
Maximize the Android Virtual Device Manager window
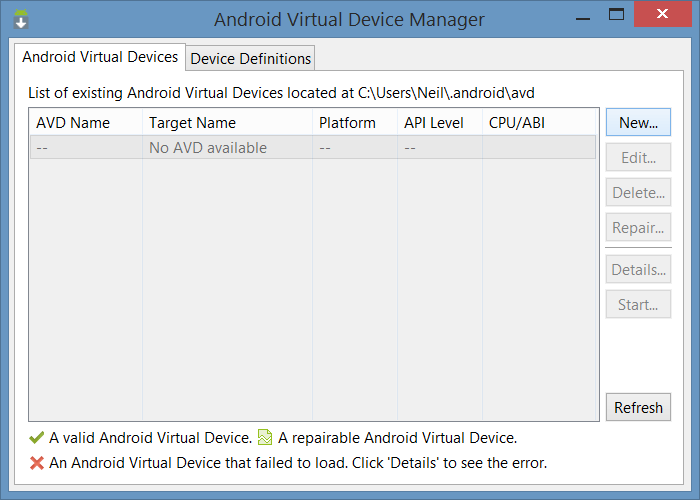616,15
